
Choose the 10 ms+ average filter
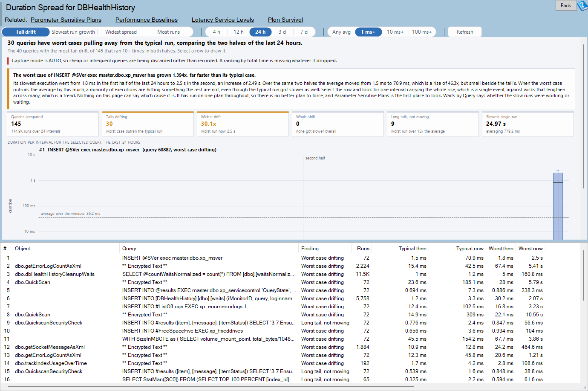point(395,32)
